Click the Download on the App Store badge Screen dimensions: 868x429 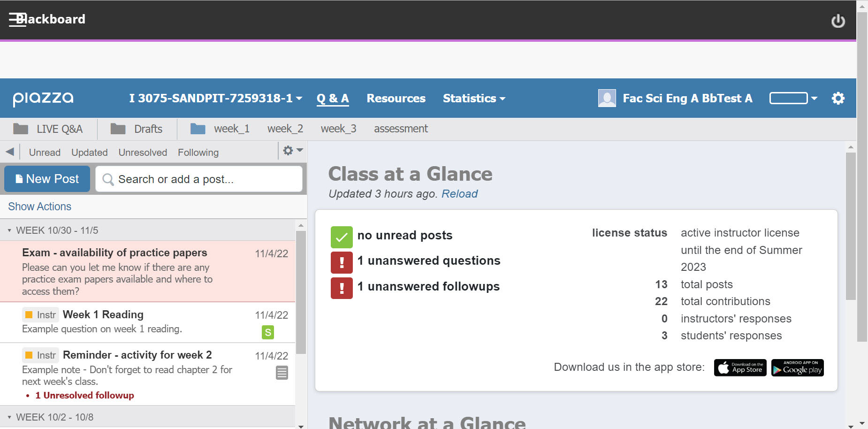(740, 368)
